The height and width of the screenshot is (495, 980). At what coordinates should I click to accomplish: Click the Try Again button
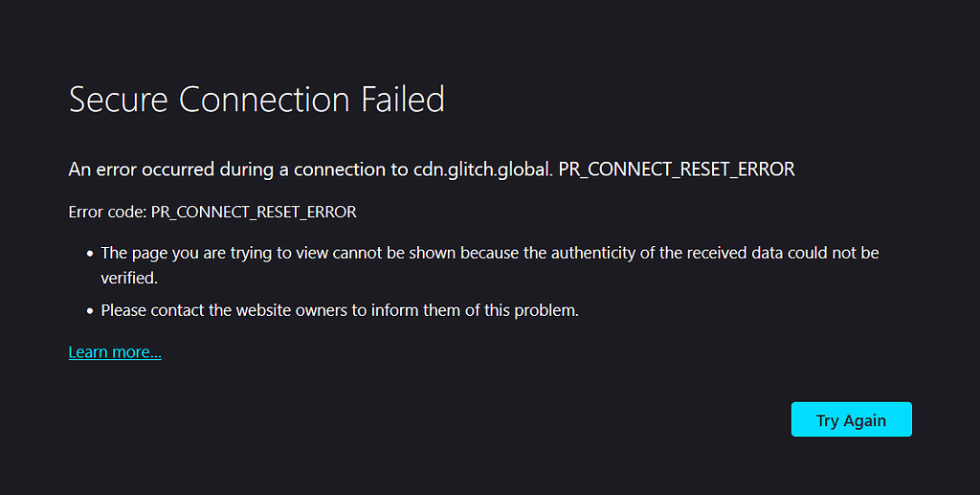[x=851, y=419]
